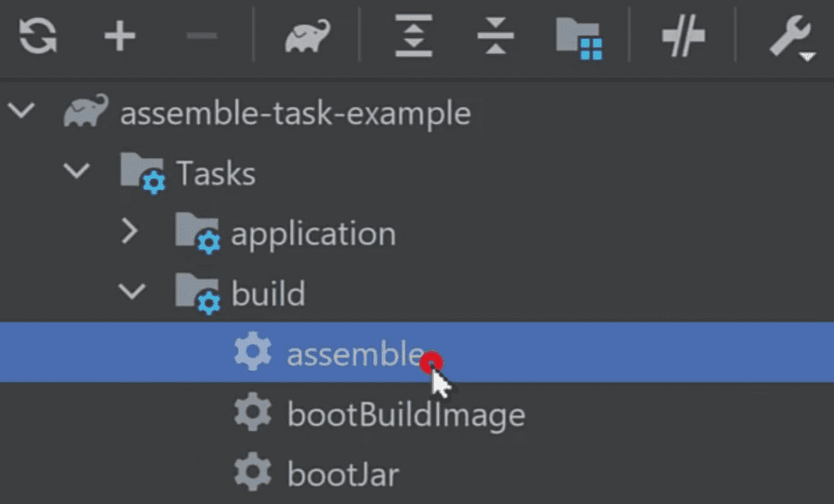Open the Build Tool Settings wrench
Image resolution: width=834 pixels, height=504 pixels.
pos(789,37)
